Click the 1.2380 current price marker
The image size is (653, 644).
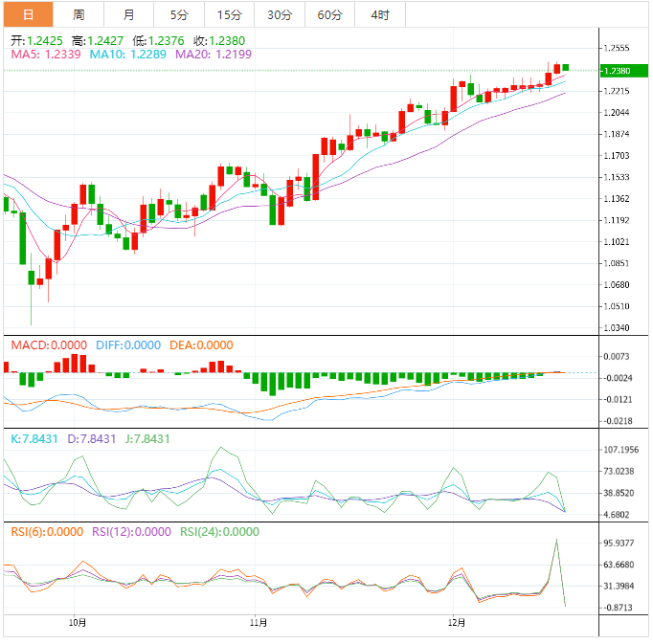[616, 71]
